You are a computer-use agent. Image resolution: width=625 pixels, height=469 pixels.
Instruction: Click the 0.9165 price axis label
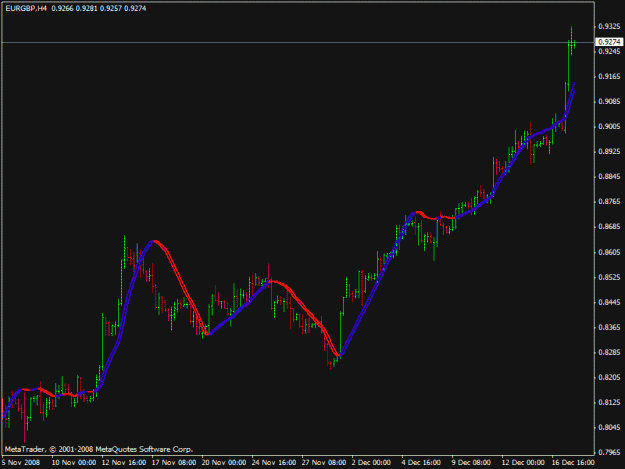click(x=609, y=77)
